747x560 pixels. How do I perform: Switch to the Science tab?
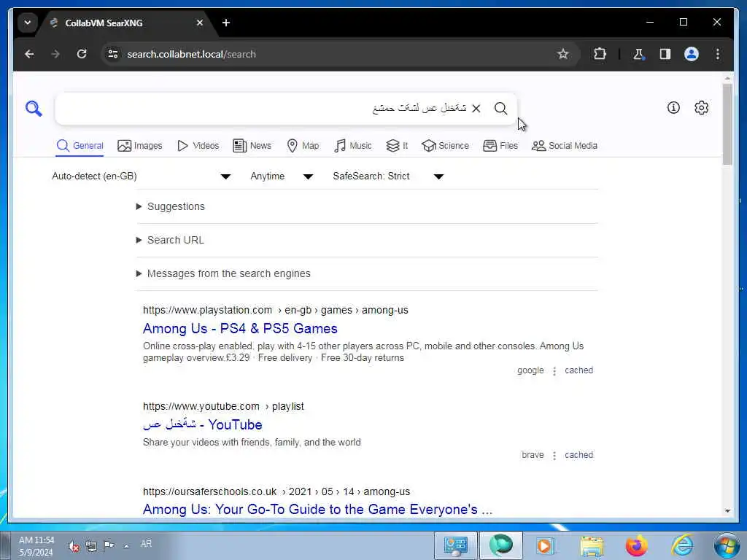tap(446, 146)
